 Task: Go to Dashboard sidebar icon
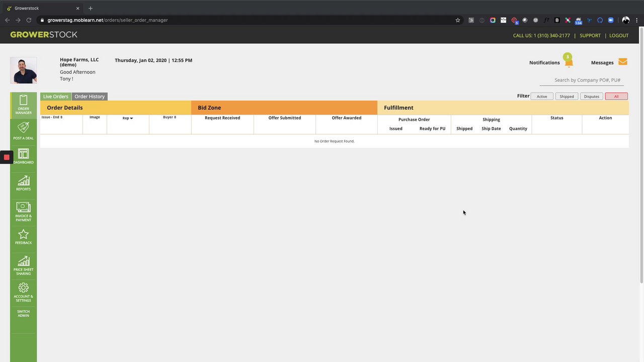point(23,154)
